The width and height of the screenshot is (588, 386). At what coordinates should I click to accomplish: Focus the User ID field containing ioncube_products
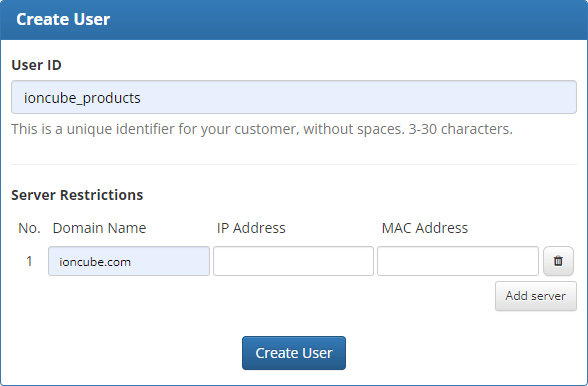(294, 97)
